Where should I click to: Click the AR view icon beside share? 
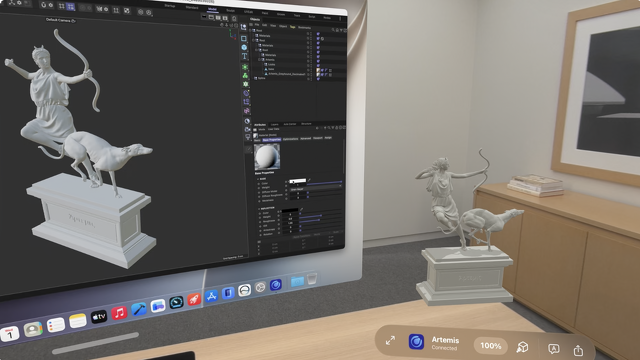pyautogui.click(x=553, y=349)
